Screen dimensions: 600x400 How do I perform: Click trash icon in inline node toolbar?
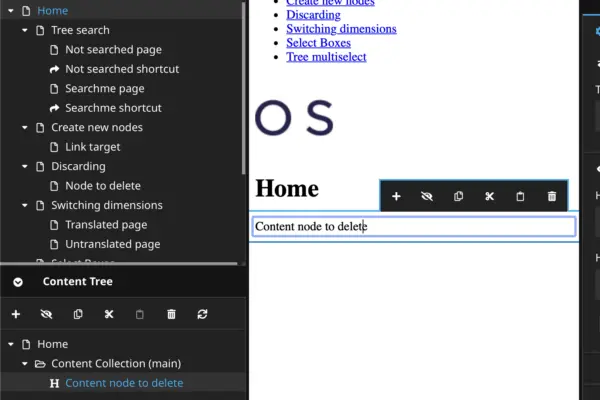click(x=552, y=197)
